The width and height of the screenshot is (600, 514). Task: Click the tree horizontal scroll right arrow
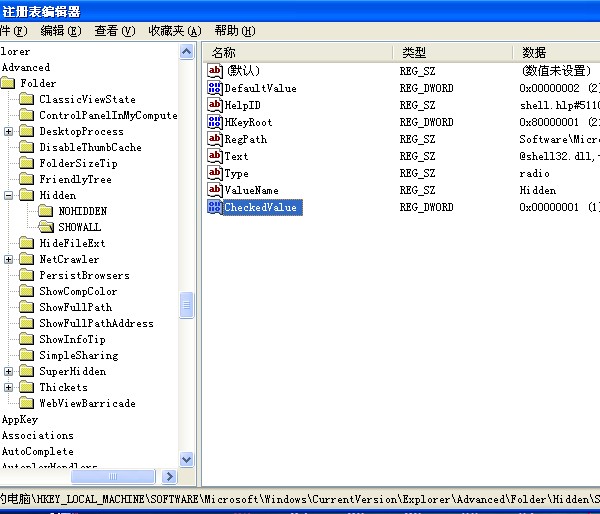click(170, 476)
